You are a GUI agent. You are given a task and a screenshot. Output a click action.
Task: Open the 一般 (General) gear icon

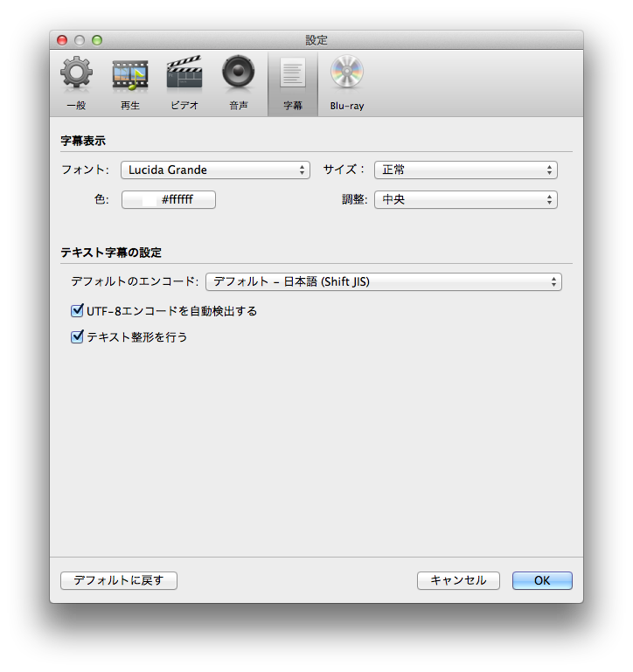tap(76, 75)
